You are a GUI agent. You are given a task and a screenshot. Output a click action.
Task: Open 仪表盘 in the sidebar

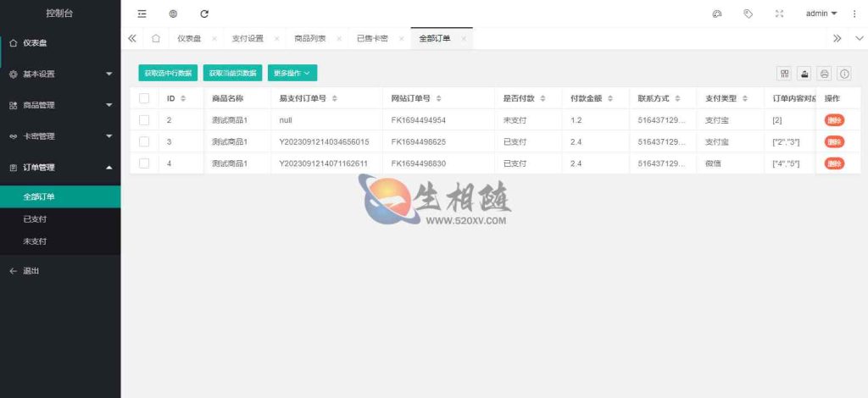[60, 43]
